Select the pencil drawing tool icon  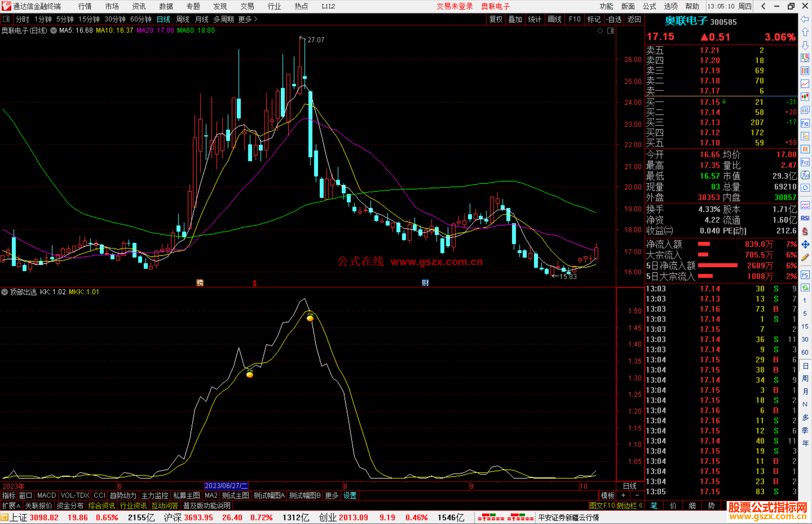(x=805, y=257)
